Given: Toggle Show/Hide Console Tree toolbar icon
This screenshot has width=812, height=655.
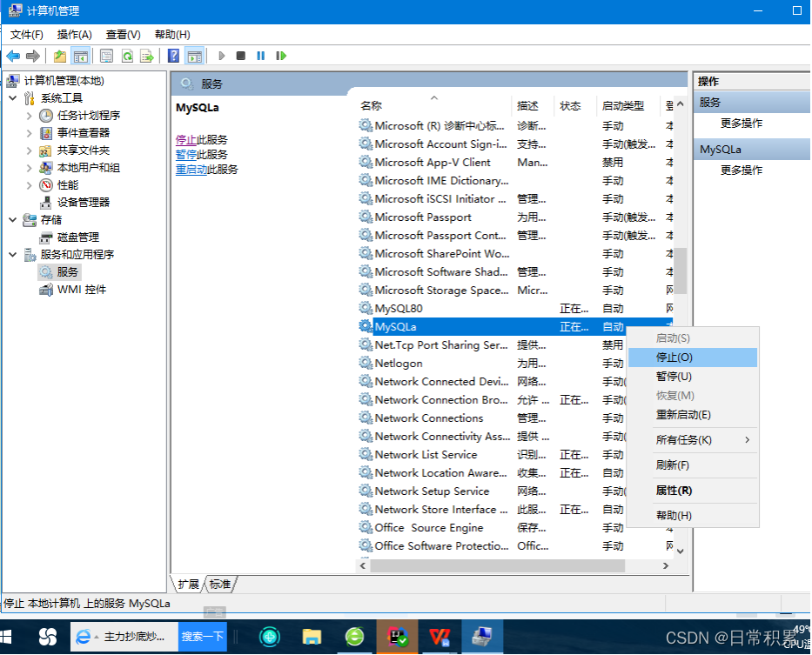Looking at the screenshot, I should click(81, 56).
